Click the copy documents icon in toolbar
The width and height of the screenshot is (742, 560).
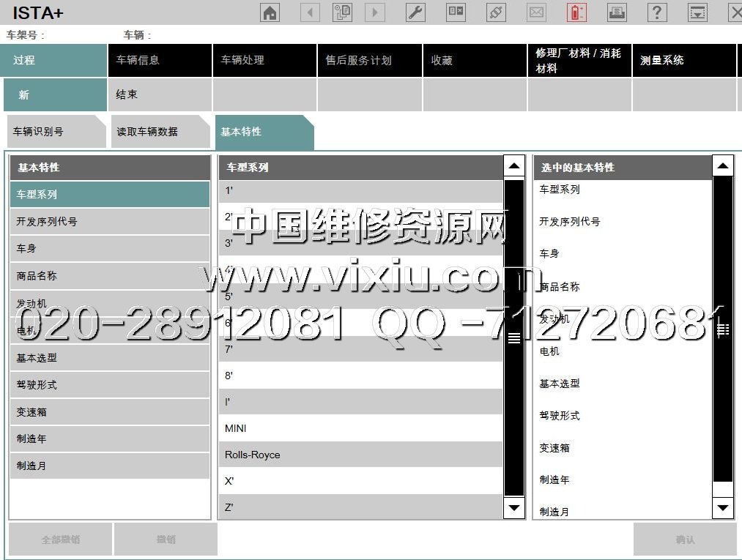pyautogui.click(x=342, y=12)
